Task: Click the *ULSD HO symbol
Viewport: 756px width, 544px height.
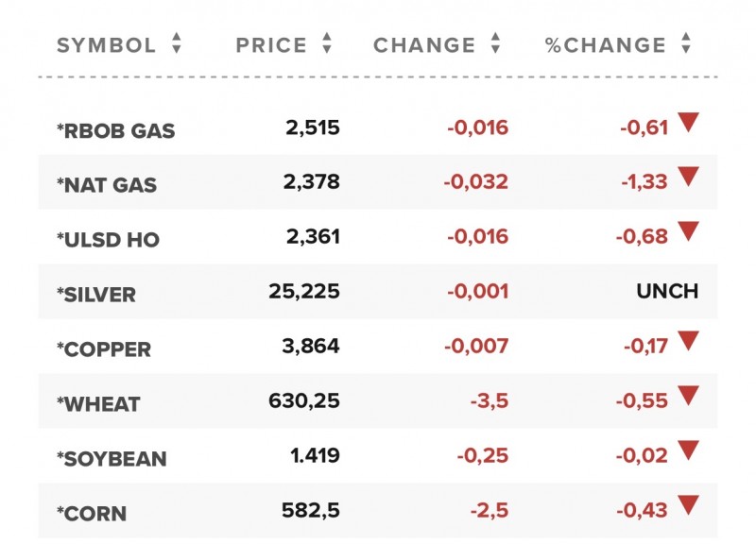Action: coord(109,241)
